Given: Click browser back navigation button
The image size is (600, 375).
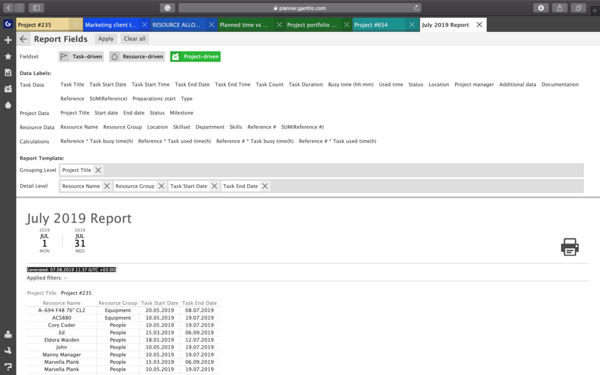Looking at the screenshot, I should [8, 8].
